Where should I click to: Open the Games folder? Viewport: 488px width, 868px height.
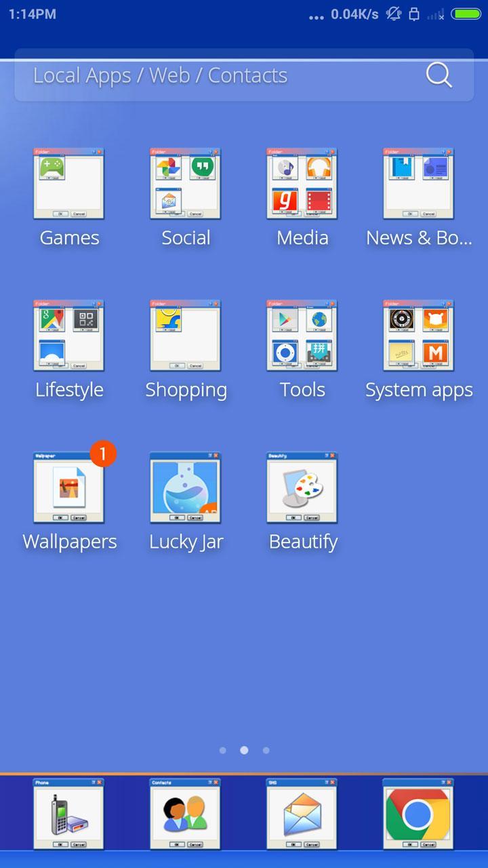69,184
